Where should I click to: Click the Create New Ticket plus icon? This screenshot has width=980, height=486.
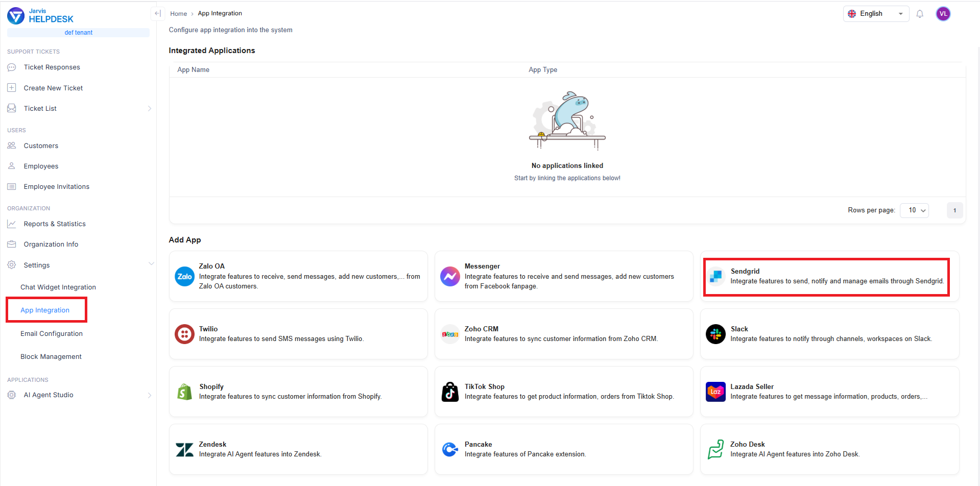pyautogui.click(x=12, y=88)
